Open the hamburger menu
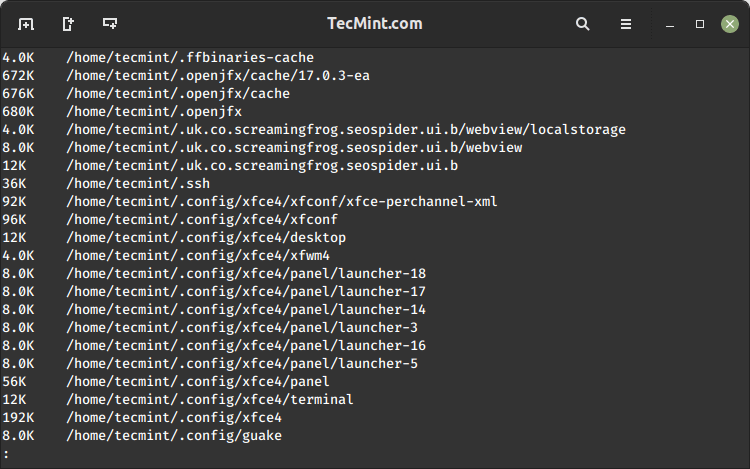 click(x=626, y=23)
